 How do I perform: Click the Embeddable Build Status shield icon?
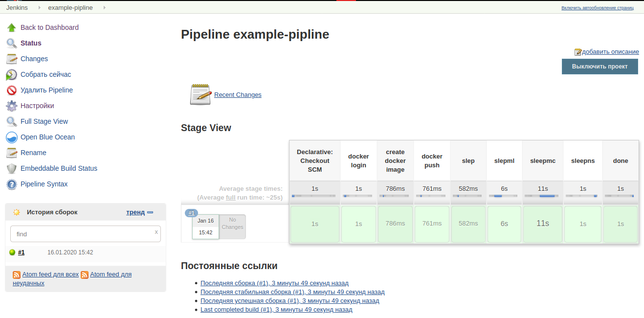tap(12, 169)
